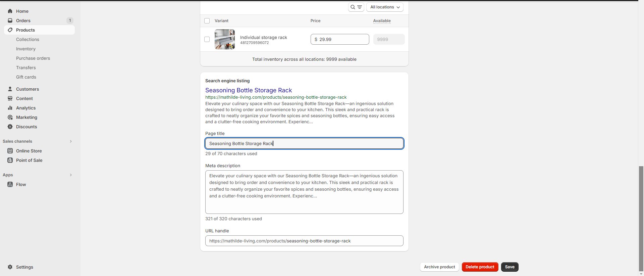Click the red Delete product button
644x276 pixels.
click(480, 267)
